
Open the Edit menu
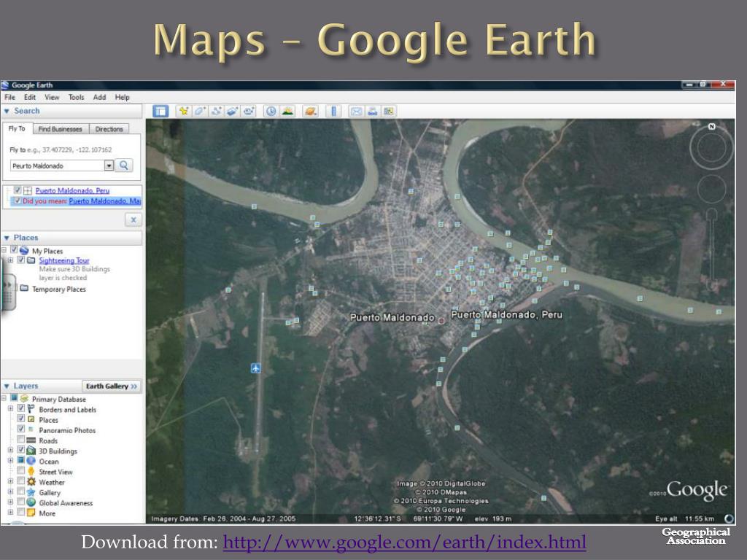30,97
